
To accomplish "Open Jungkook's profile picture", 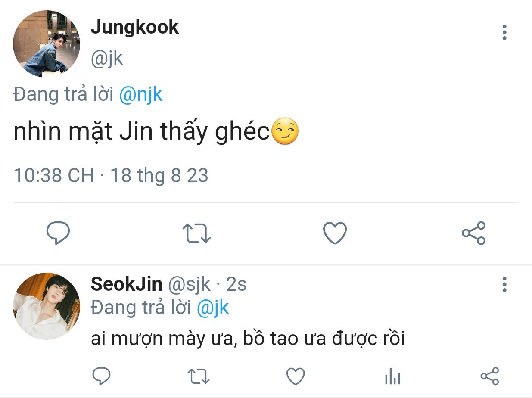I will coord(47,44).
